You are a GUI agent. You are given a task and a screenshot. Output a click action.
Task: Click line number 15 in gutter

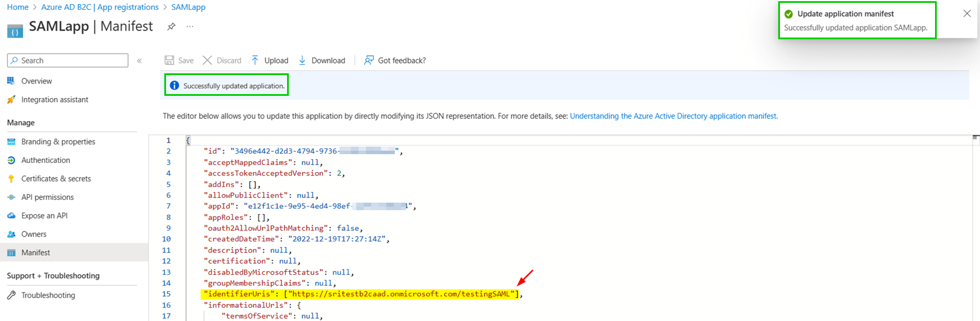[167, 294]
